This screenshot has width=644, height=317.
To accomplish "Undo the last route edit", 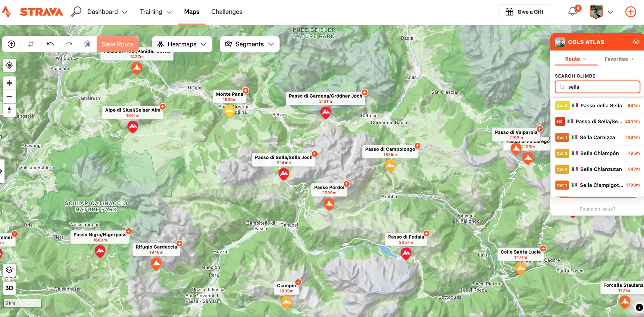I will point(50,44).
